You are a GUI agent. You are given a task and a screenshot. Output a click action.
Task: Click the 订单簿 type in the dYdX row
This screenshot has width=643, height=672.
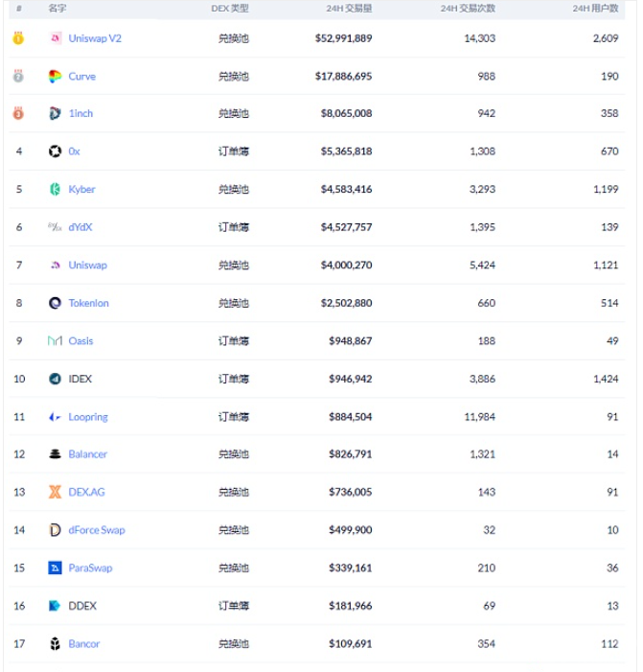click(x=234, y=227)
